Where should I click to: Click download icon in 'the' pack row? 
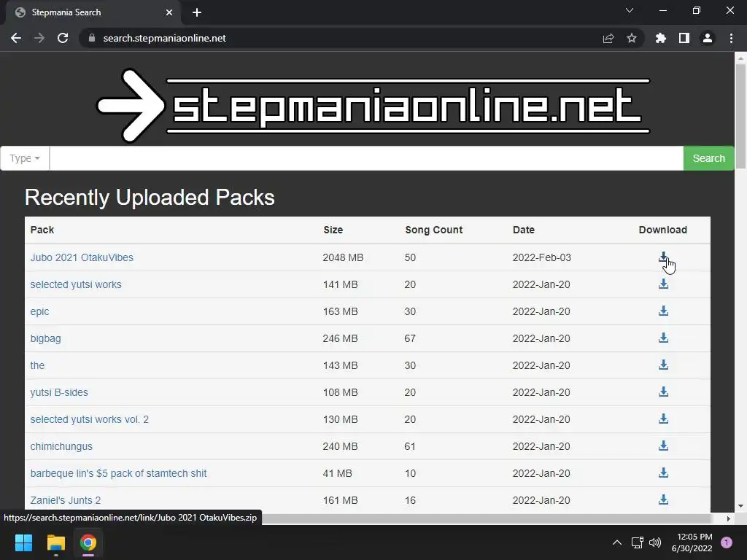point(663,365)
